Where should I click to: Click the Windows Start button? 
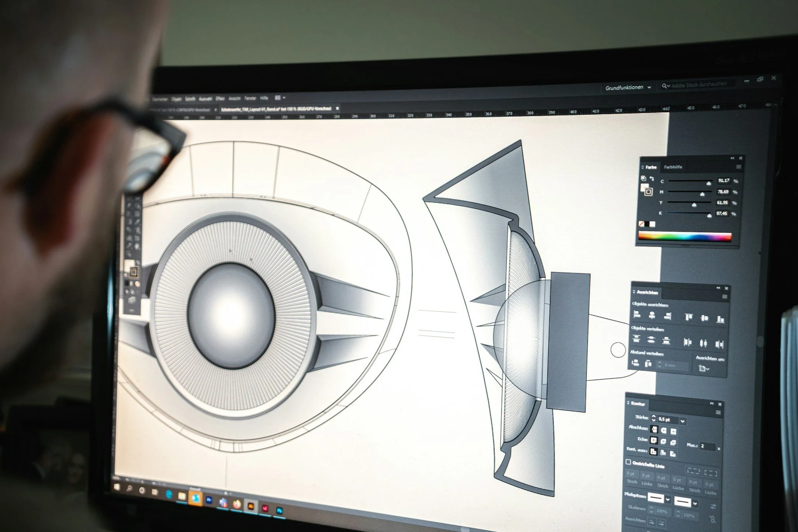point(117,487)
